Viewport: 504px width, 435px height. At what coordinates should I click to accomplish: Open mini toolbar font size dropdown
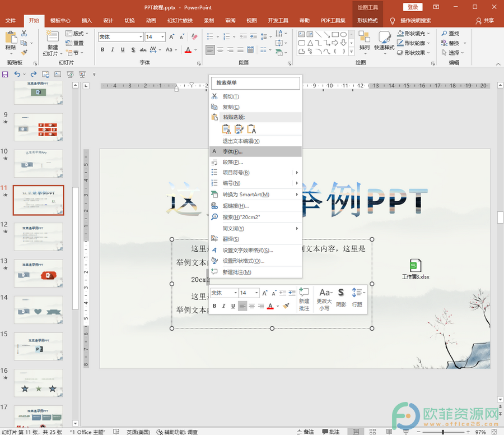tap(256, 293)
